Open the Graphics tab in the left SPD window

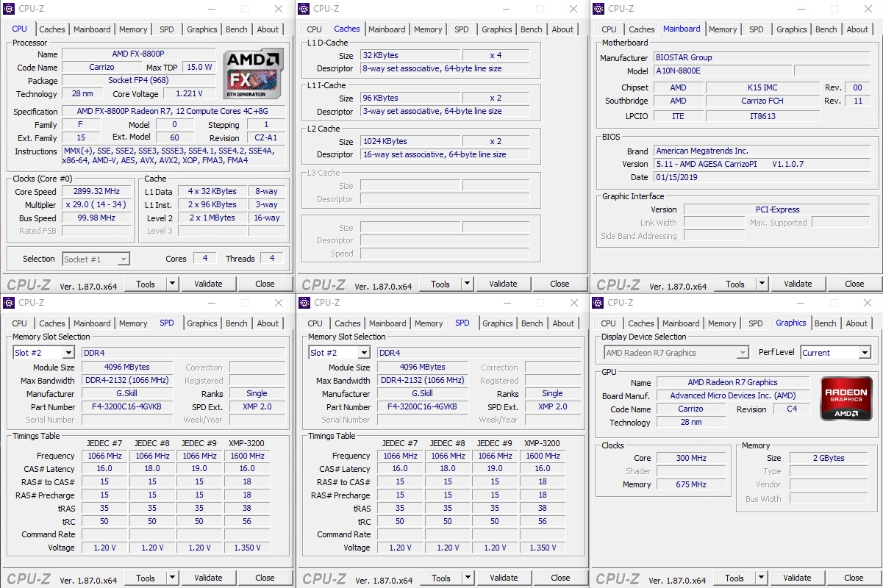tap(202, 323)
